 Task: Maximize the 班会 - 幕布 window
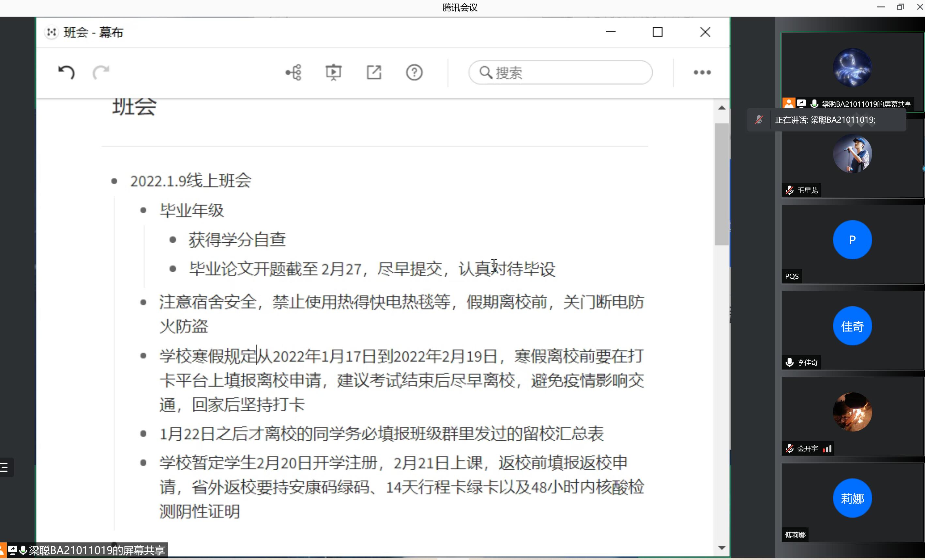[x=657, y=32]
